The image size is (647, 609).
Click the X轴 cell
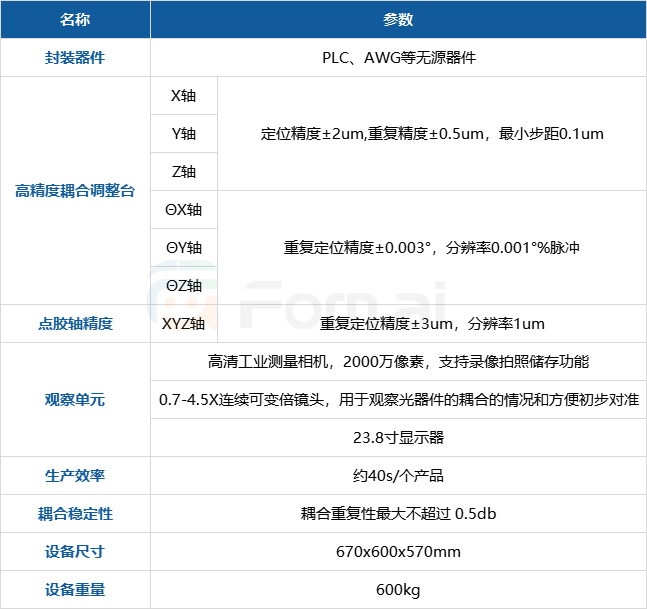tap(183, 96)
